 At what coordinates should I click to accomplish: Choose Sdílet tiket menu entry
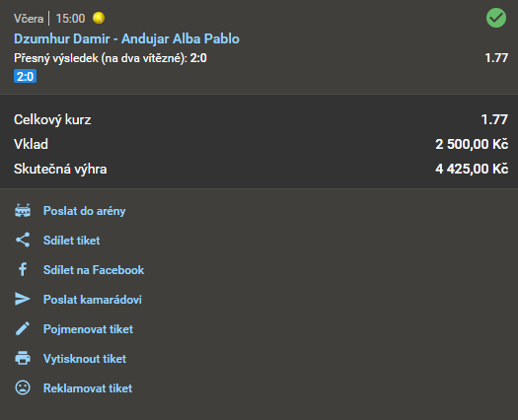pyautogui.click(x=71, y=240)
